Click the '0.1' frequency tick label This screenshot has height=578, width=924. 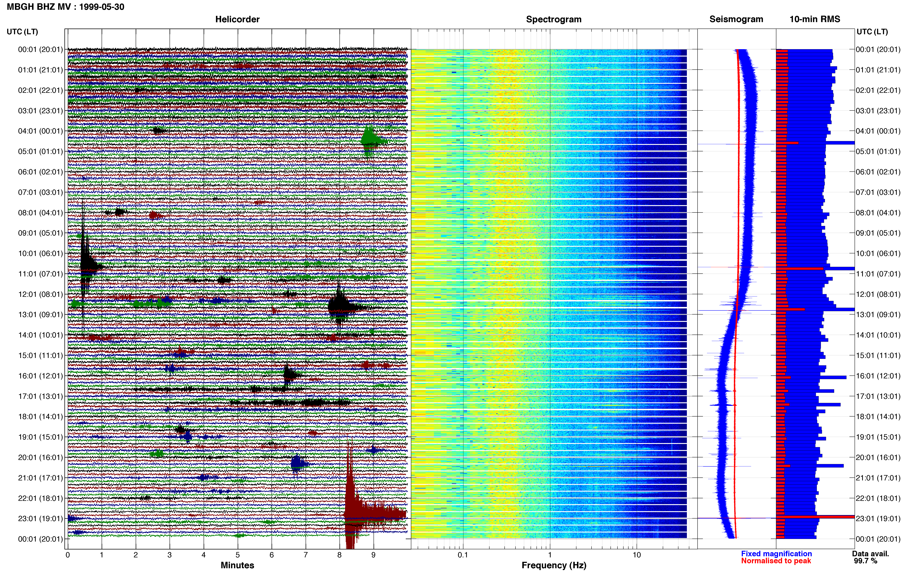(463, 555)
